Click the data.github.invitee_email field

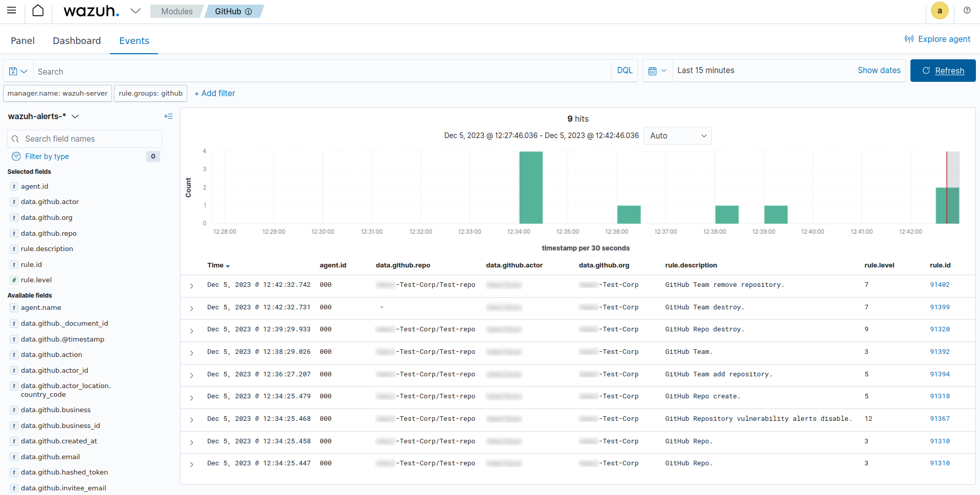(x=63, y=488)
